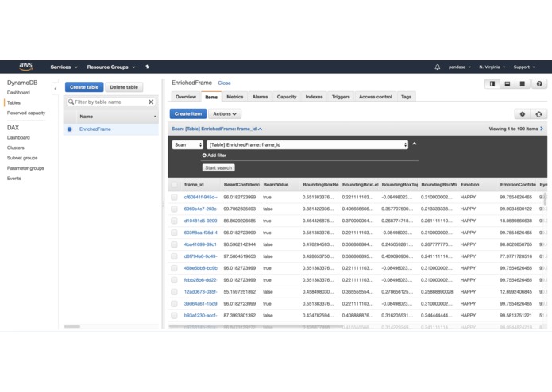Open the pandasa account dropdown

(459, 67)
